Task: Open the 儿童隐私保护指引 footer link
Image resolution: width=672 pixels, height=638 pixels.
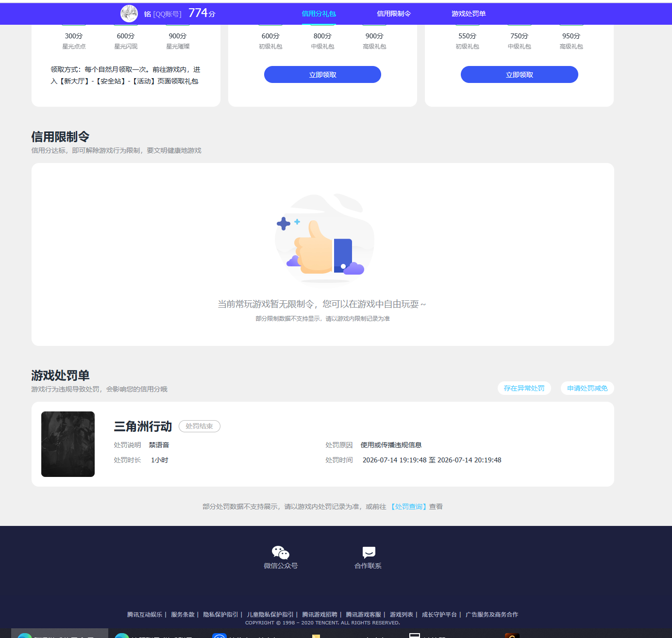Action: tap(270, 614)
